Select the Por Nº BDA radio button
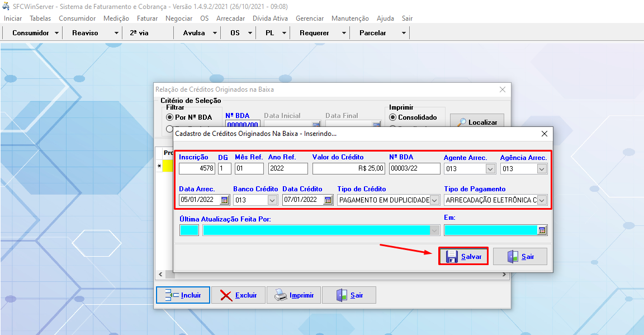This screenshot has width=644, height=335. (170, 117)
